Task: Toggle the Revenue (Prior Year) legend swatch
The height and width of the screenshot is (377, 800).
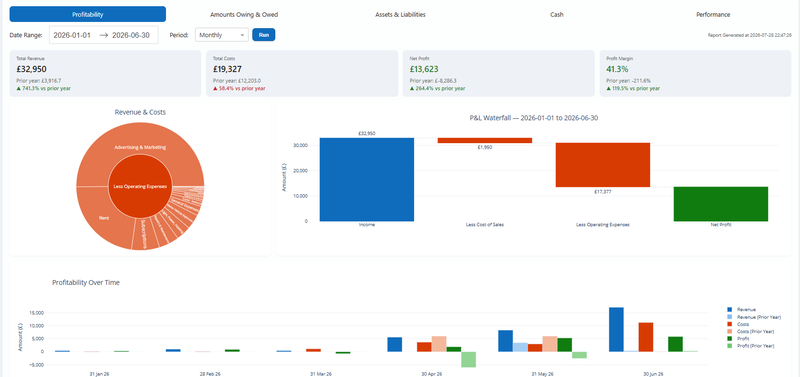Action: click(x=729, y=317)
